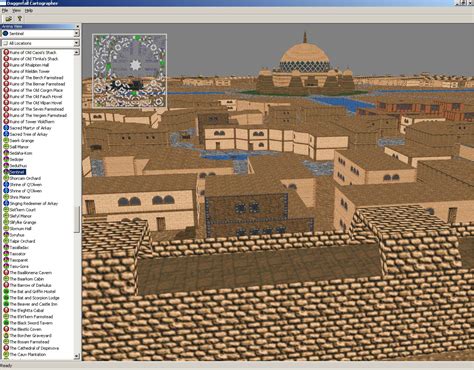Click the tavern icon beside The Black Sword Tavern
Image resolution: width=474 pixels, height=370 pixels.
pyautogui.click(x=6, y=323)
